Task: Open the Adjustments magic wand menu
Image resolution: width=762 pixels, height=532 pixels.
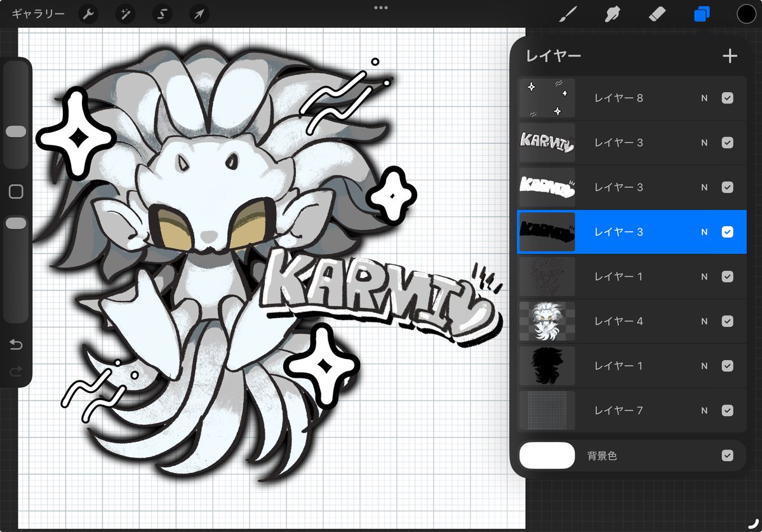Action: (x=125, y=13)
